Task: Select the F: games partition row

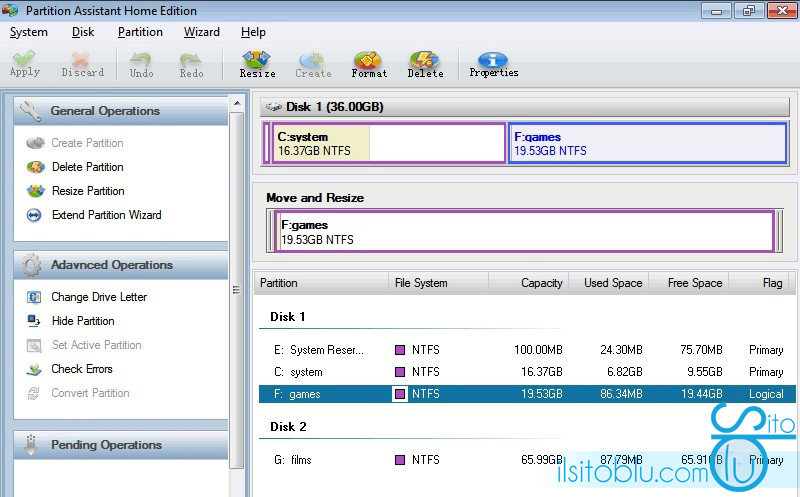Action: (x=527, y=394)
